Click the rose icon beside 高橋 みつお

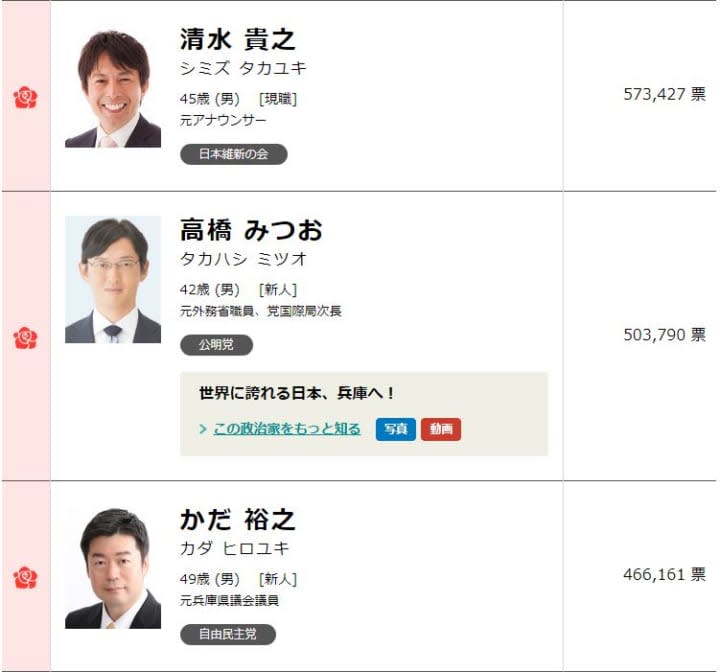point(25,338)
